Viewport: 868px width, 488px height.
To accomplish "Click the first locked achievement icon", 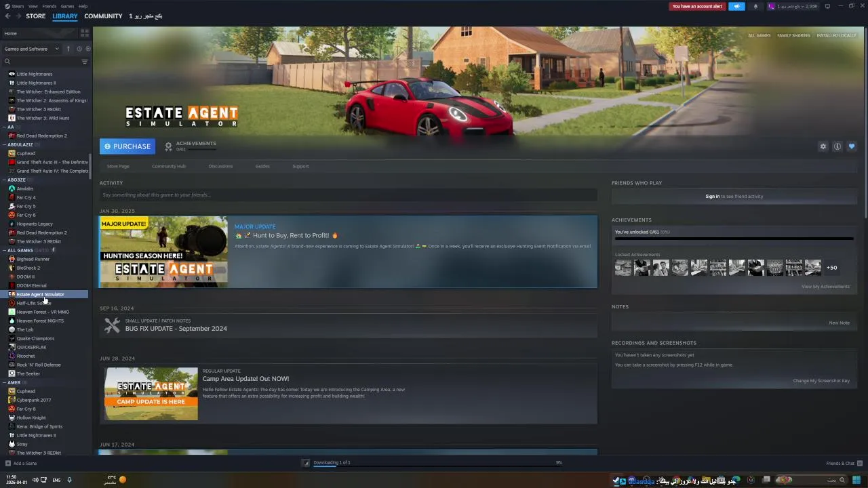I will pyautogui.click(x=623, y=268).
